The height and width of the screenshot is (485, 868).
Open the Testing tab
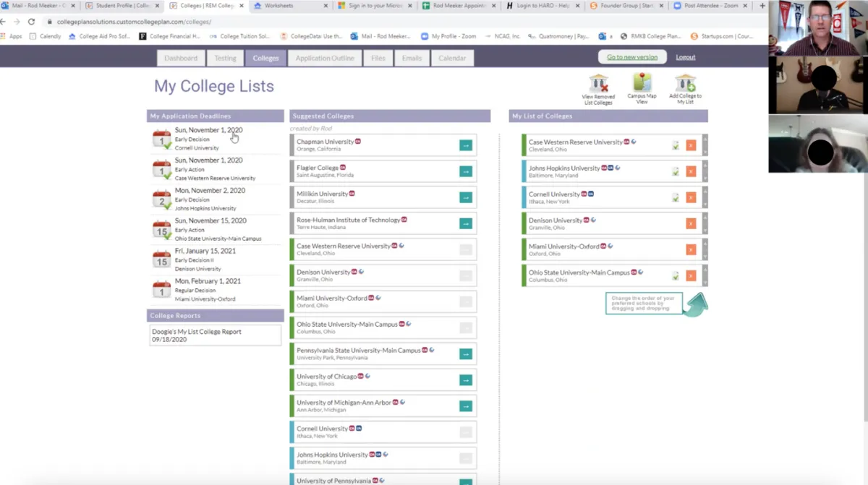[225, 58]
